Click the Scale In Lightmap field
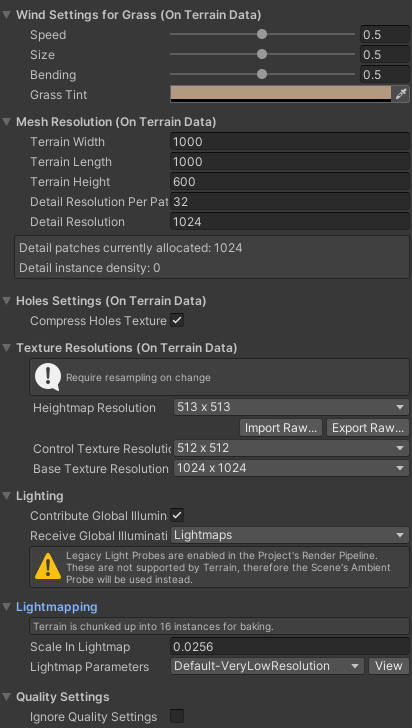 click(x=290, y=646)
